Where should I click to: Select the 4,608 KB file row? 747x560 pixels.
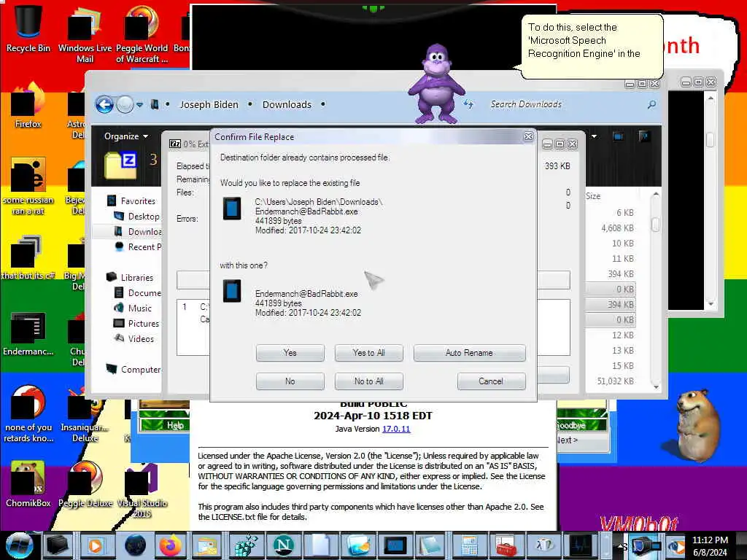pos(617,228)
